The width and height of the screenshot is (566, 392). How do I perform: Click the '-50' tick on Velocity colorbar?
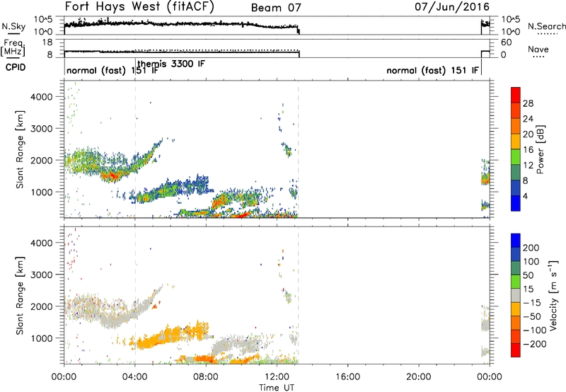[x=532, y=316]
